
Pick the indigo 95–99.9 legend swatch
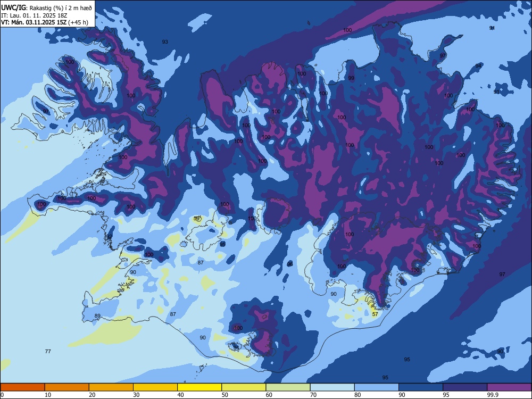(x=465, y=387)
